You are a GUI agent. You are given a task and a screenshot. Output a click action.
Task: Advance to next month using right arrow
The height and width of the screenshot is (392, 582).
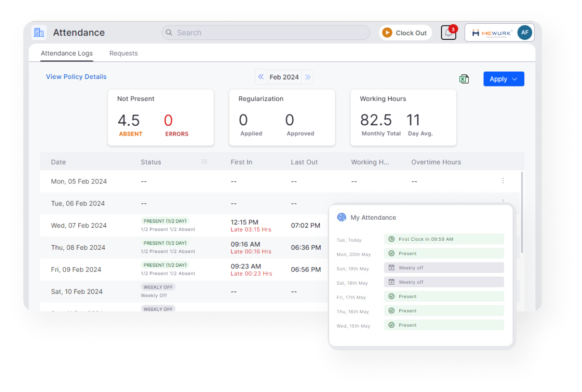[308, 77]
